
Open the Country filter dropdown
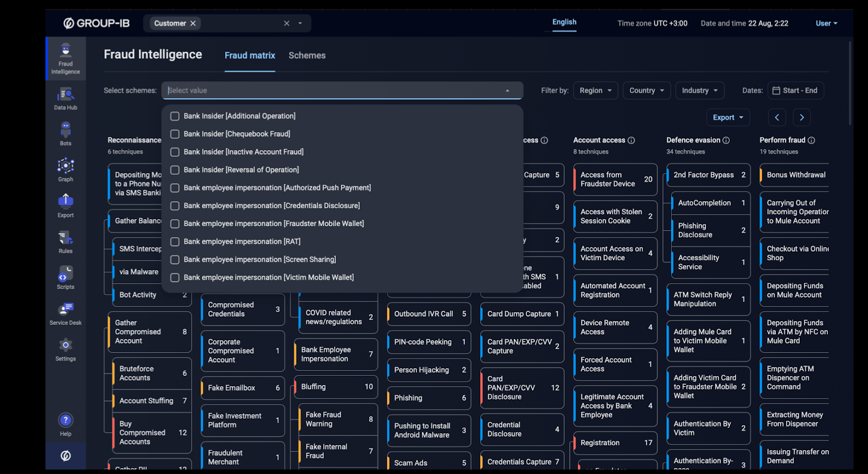click(x=647, y=91)
